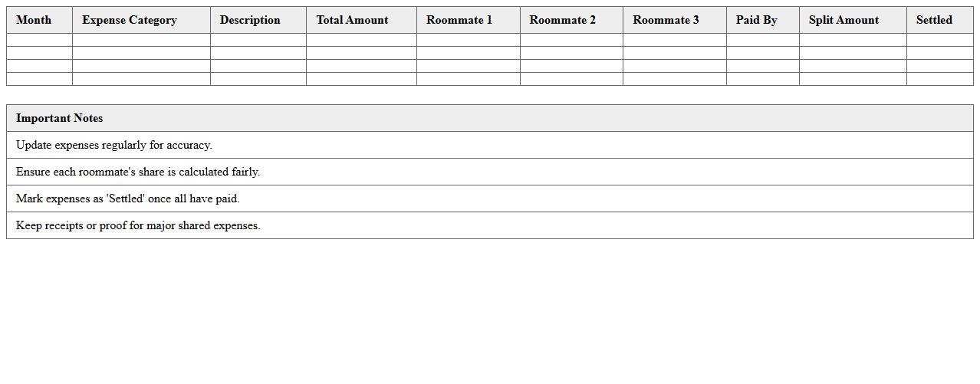Select the Settled column header
The height and width of the screenshot is (384, 980).
pos(934,20)
